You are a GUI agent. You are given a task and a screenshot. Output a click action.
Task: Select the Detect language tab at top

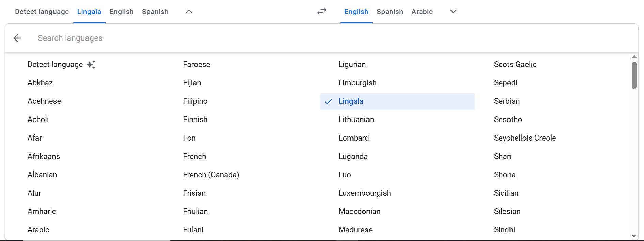pos(42,12)
